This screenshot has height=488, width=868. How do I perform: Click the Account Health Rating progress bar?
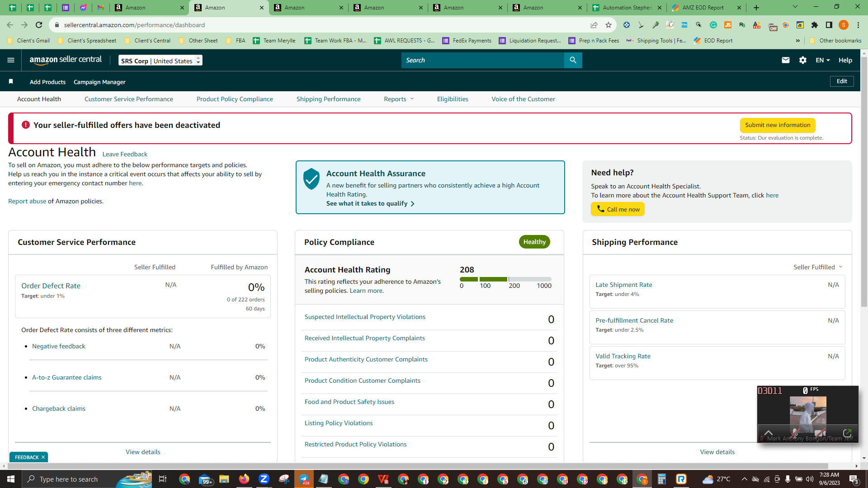505,279
